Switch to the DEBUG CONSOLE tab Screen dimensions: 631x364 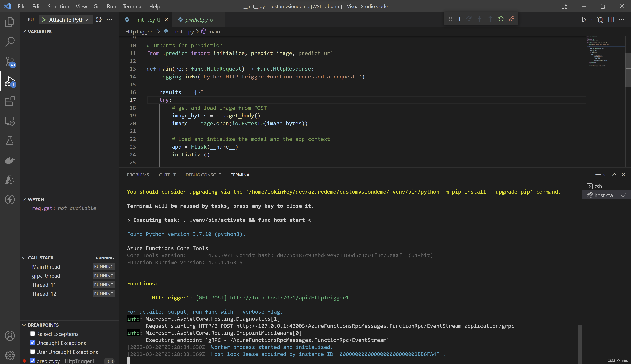click(x=203, y=175)
